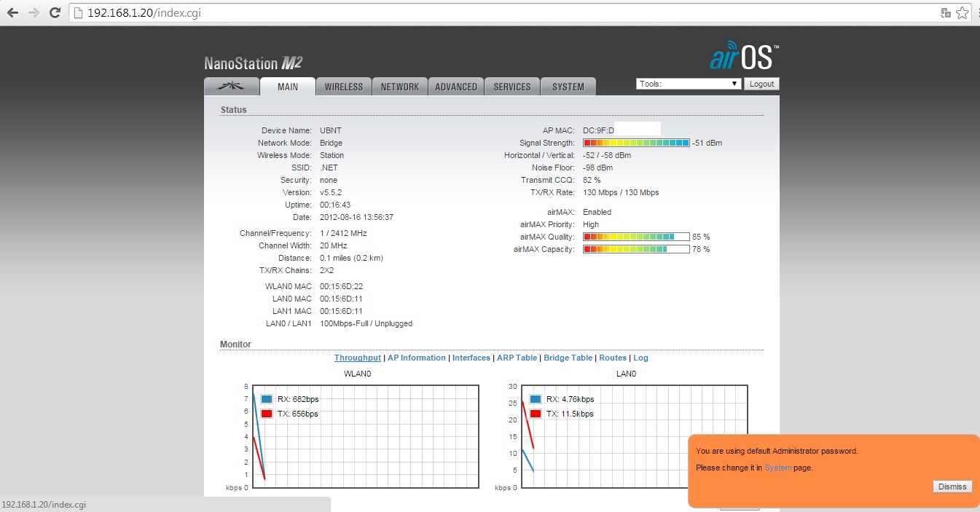Click the airOS logo

[744, 58]
